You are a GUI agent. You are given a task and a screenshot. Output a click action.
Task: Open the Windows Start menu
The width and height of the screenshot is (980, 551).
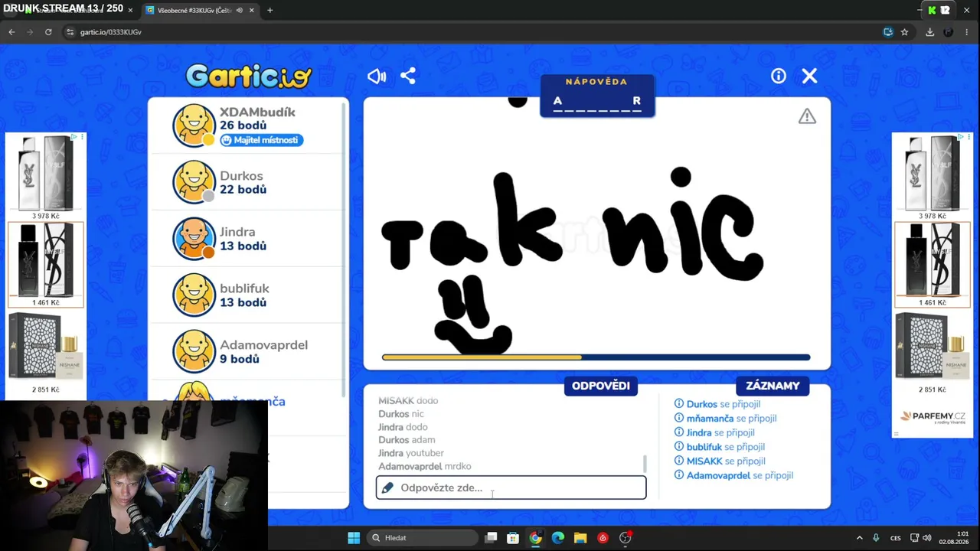(354, 538)
